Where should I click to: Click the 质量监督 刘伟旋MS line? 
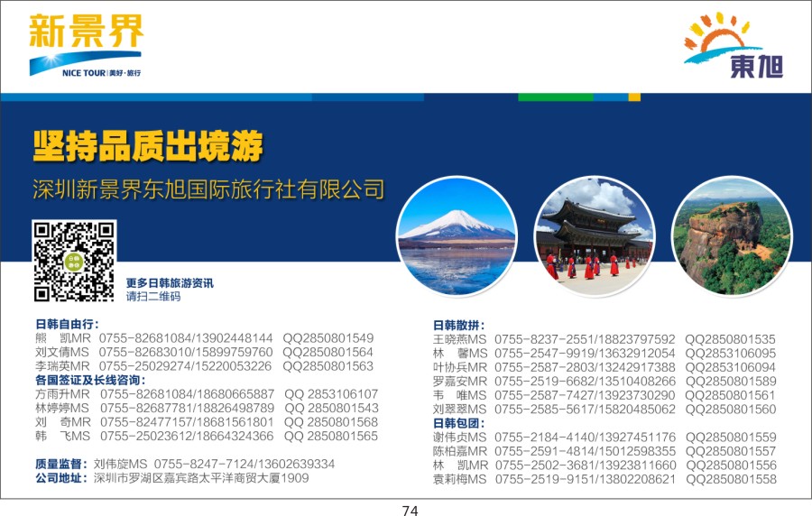tap(185, 465)
